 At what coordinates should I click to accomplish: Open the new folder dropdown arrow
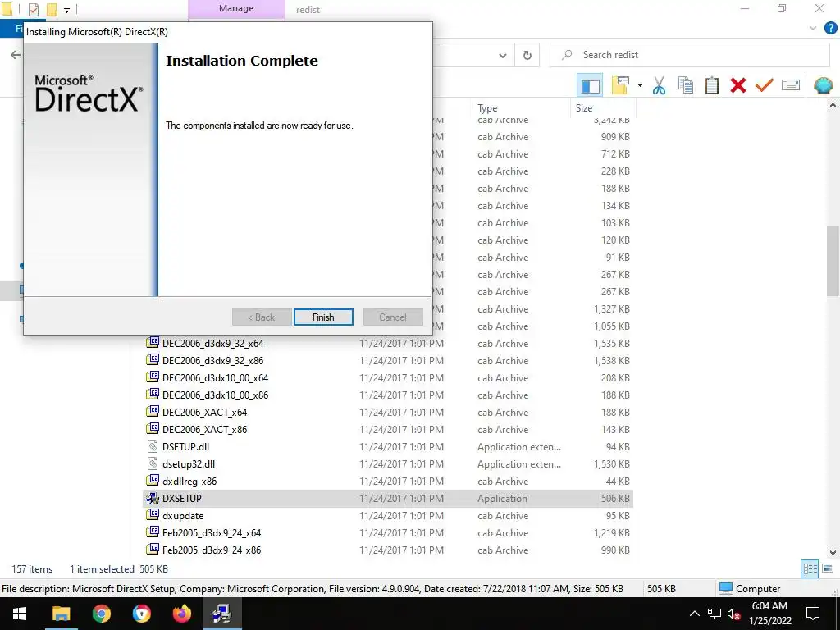tap(640, 85)
